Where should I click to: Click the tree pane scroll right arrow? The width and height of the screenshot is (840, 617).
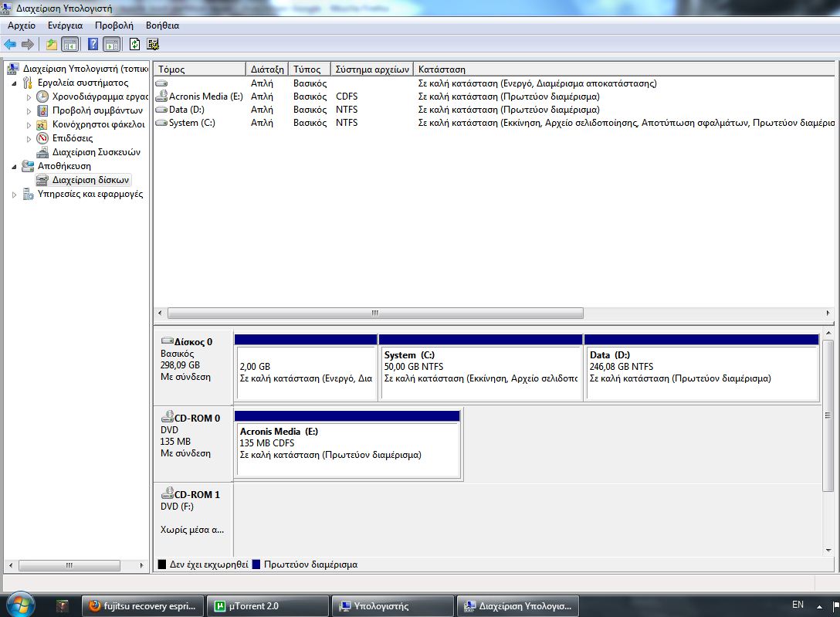click(x=141, y=565)
